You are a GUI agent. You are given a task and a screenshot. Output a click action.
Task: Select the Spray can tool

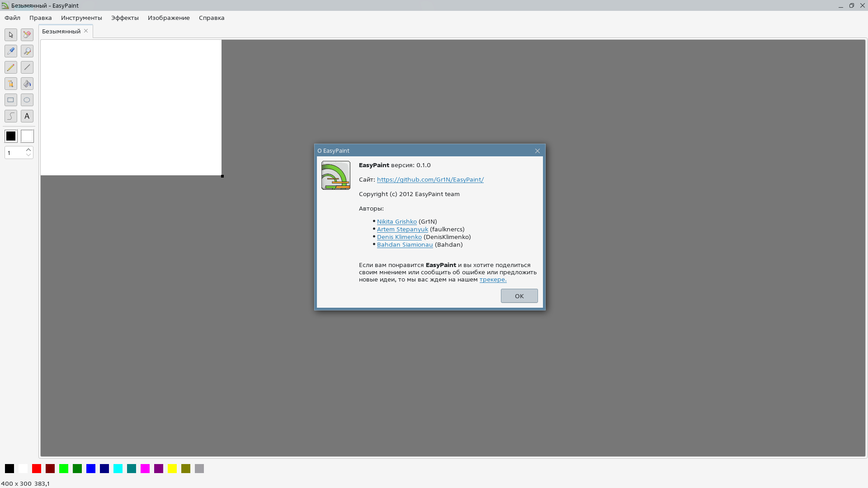click(x=11, y=84)
